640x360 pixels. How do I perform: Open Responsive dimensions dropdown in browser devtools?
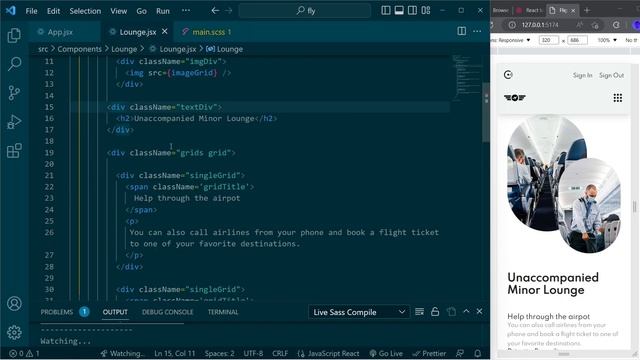511,40
